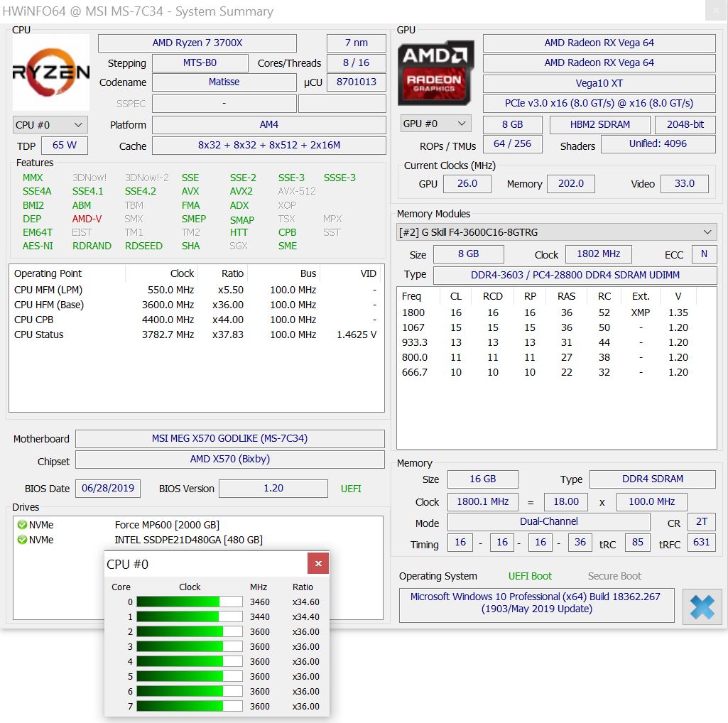Image resolution: width=728 pixels, height=723 pixels.
Task: Open the GPU #0 selector dropdown
Action: (x=435, y=124)
